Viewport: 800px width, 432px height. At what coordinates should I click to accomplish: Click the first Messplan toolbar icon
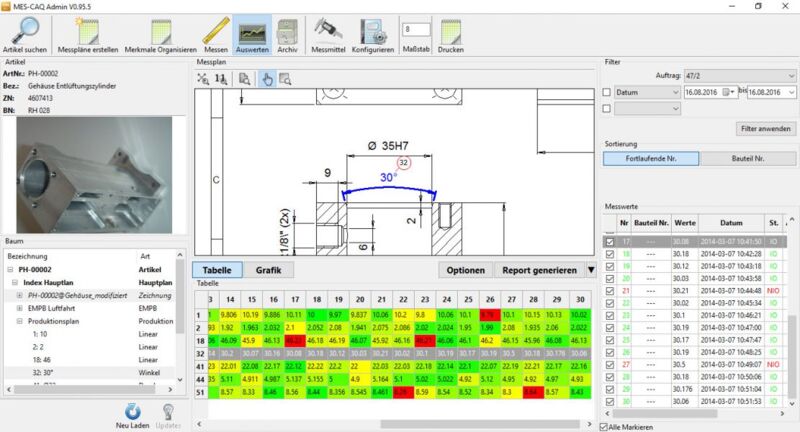click(203, 79)
